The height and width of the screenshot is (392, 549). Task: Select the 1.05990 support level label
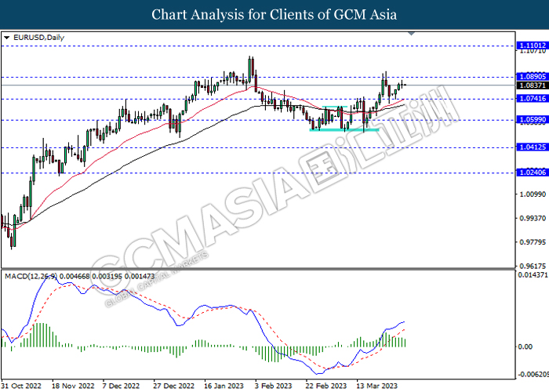[x=533, y=120]
